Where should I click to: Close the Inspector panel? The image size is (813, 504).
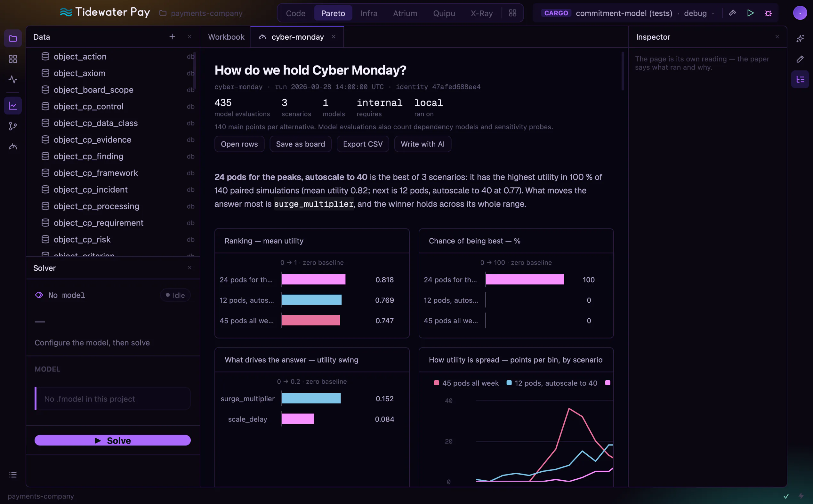click(x=777, y=37)
